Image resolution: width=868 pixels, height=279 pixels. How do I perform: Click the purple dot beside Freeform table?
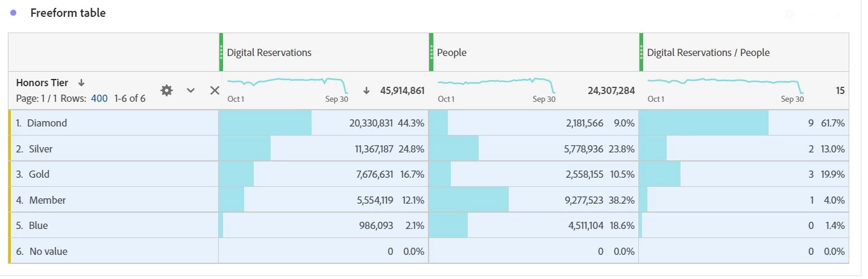13,13
